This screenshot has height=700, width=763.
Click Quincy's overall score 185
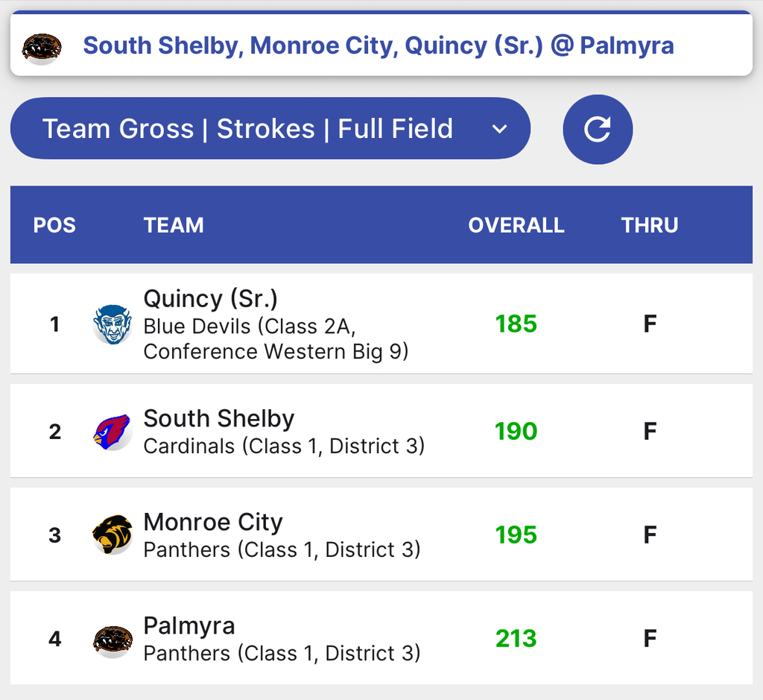click(x=516, y=324)
